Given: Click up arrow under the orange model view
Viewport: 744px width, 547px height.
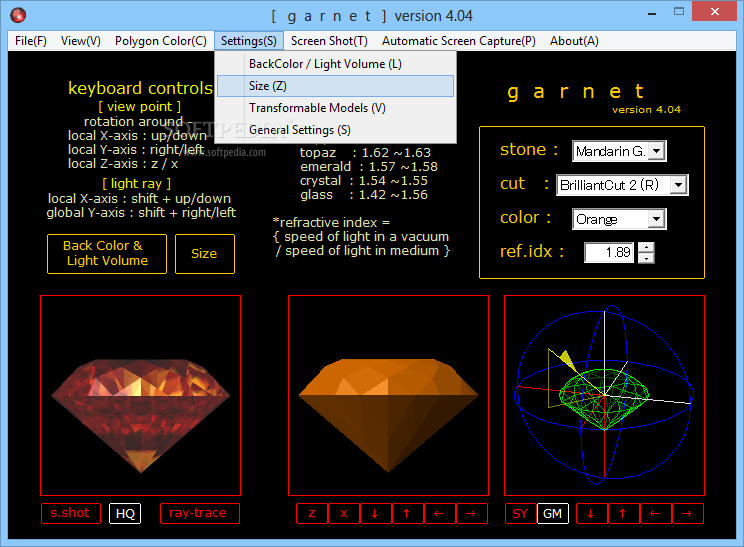Looking at the screenshot, I should click(x=407, y=513).
